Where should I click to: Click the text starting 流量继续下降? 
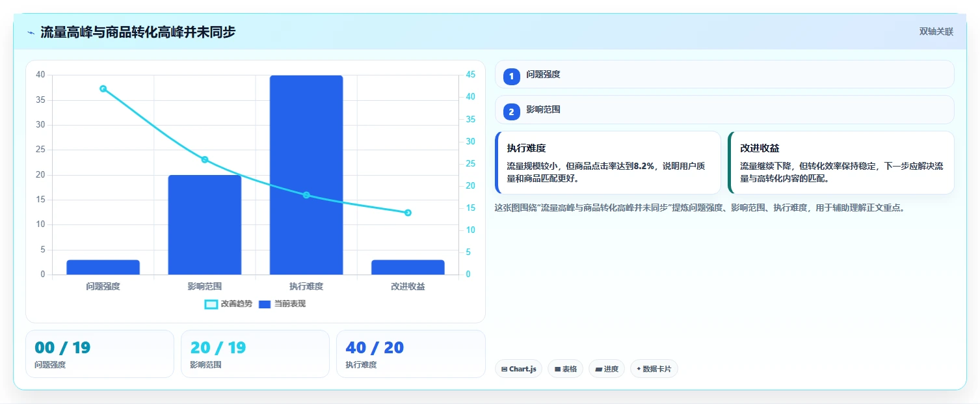tap(841, 172)
